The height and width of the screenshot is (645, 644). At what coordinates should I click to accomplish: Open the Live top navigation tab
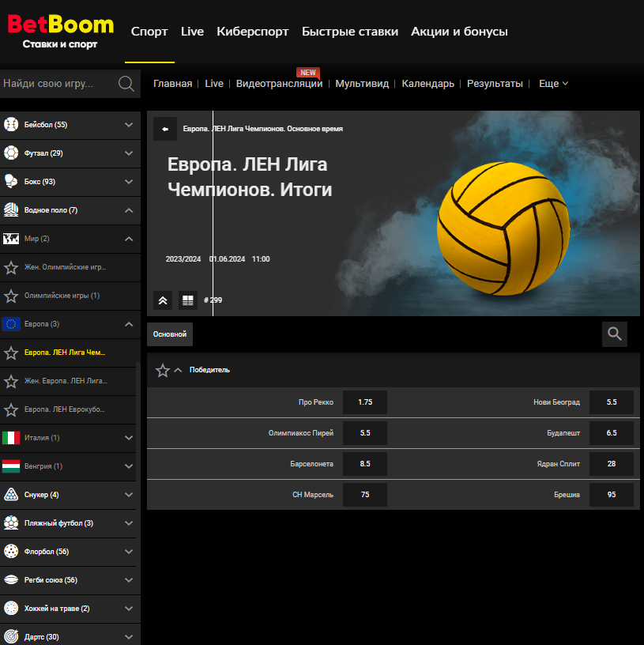192,32
